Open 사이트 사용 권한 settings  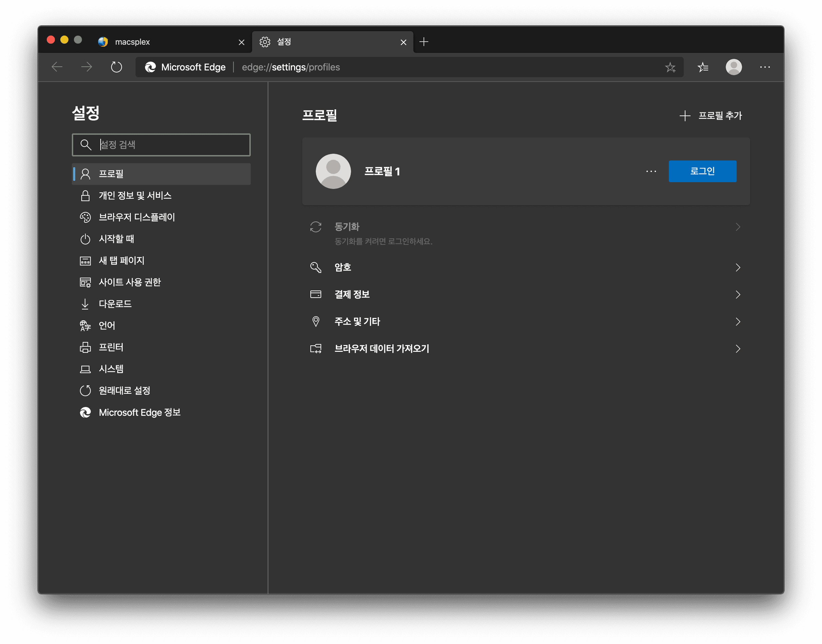tap(161, 282)
